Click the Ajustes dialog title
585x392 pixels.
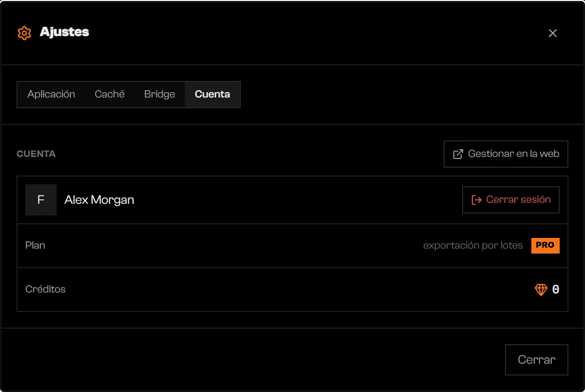64,32
